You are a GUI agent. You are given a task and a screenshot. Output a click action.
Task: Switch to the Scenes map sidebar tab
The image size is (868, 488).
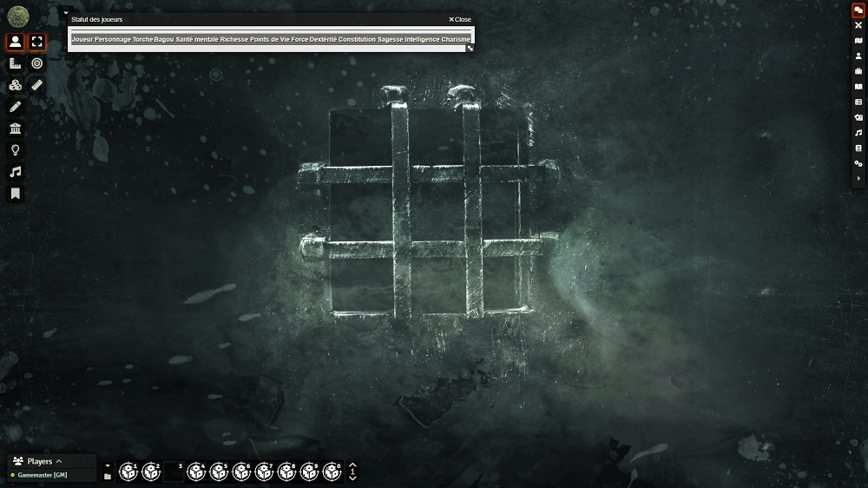858,41
